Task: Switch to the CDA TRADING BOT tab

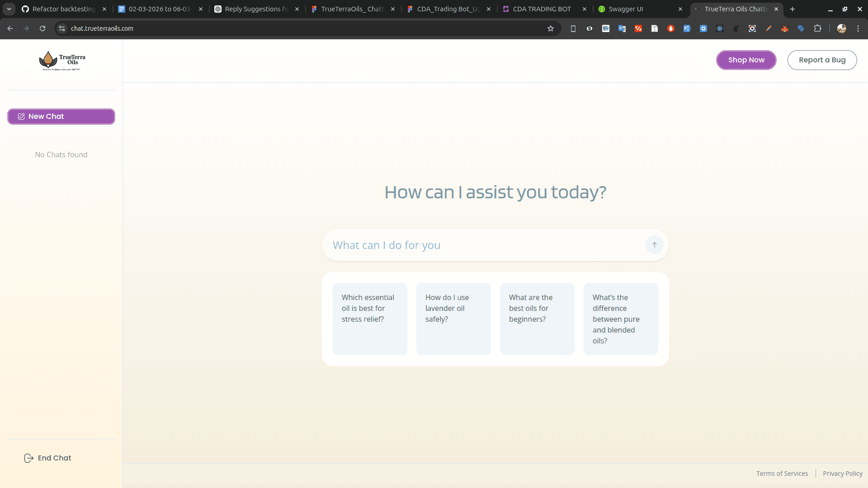Action: [x=542, y=9]
